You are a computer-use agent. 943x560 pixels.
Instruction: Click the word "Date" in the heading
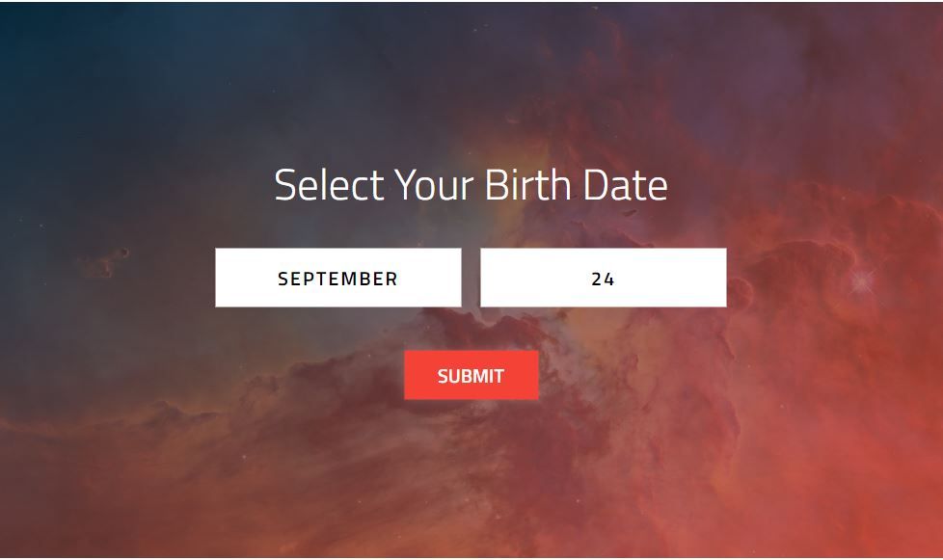click(625, 185)
